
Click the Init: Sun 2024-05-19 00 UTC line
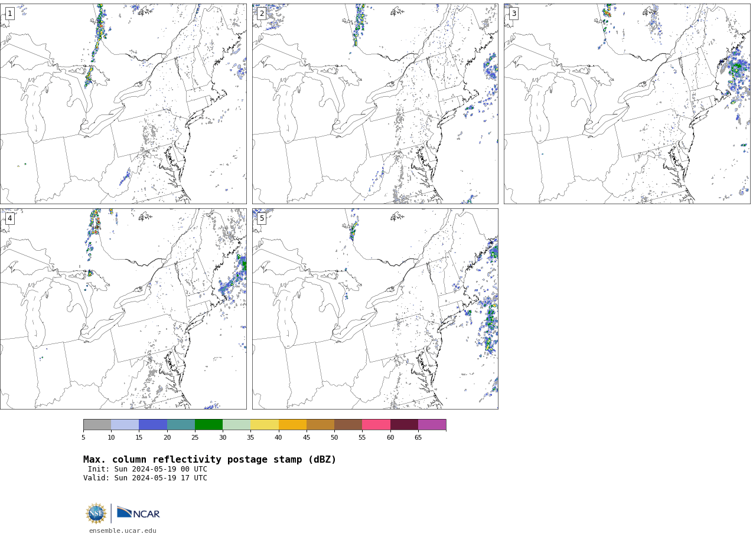pos(147,469)
